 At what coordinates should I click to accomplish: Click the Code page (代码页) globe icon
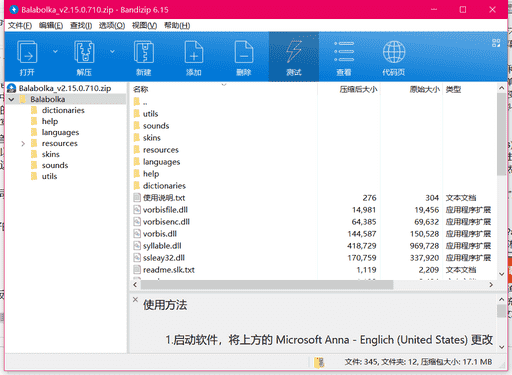pos(394,52)
